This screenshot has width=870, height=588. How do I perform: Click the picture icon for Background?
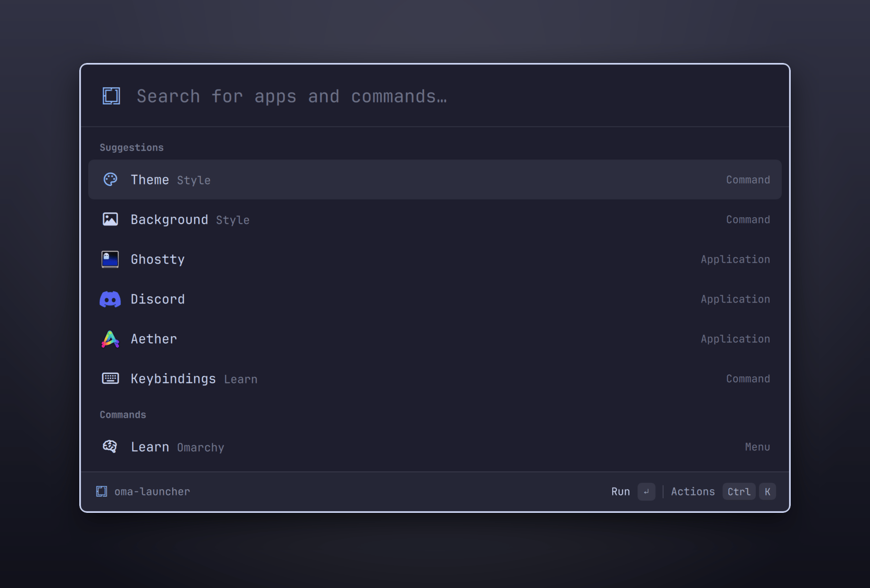pos(110,219)
